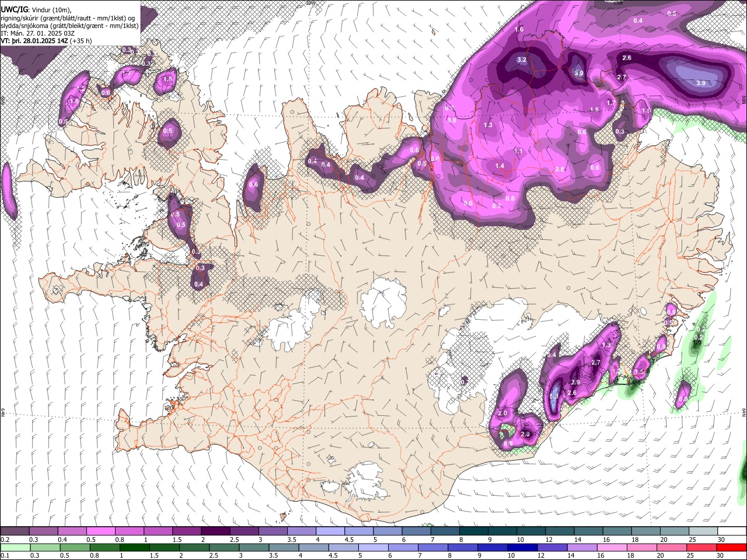Click the pale green 0.1 swatch, bottom legend row
The height and width of the screenshot is (560, 747).
[15, 547]
